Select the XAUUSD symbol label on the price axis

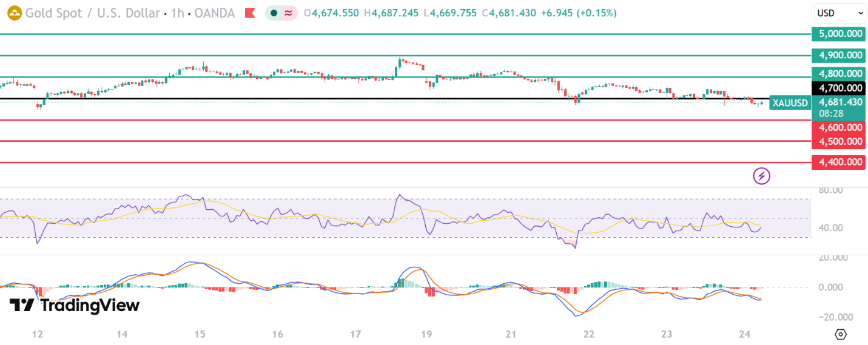point(789,102)
